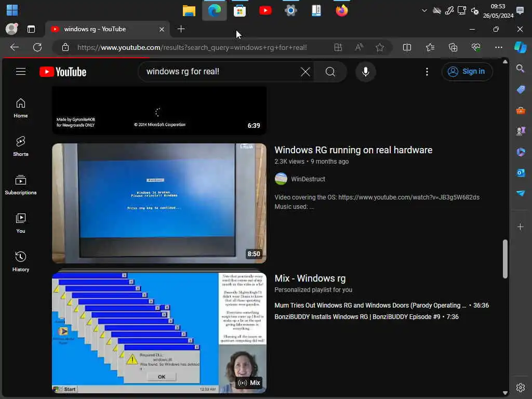Open Windows RG running on real hardware title
532x399 pixels.
[x=353, y=150]
